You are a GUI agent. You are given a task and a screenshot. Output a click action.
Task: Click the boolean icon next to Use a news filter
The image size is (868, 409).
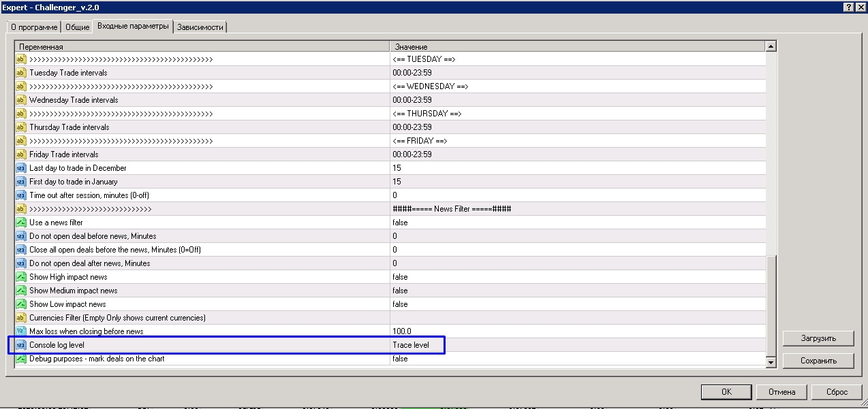(20, 223)
